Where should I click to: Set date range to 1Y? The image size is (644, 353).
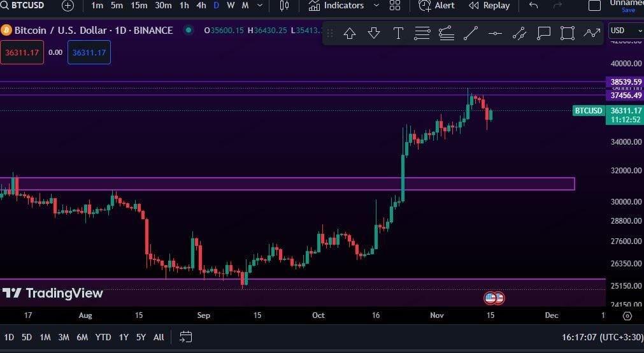point(124,337)
